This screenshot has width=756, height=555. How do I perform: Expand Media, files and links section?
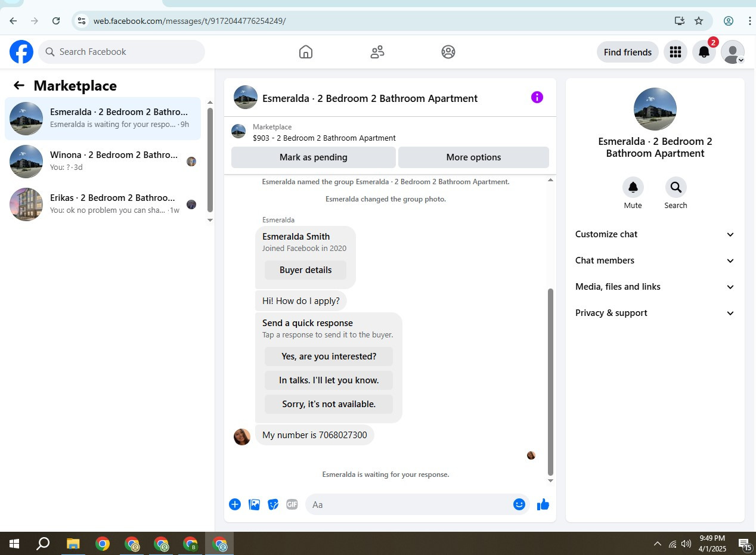pos(655,287)
